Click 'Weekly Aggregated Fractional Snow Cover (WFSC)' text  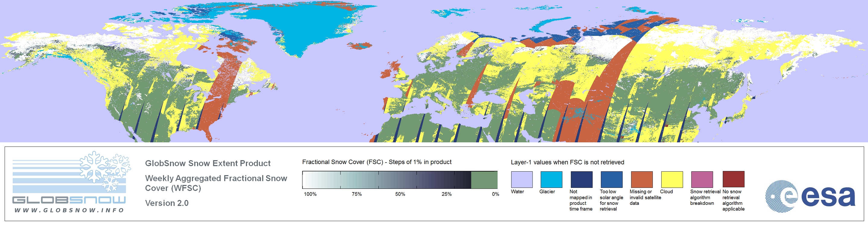(x=216, y=183)
